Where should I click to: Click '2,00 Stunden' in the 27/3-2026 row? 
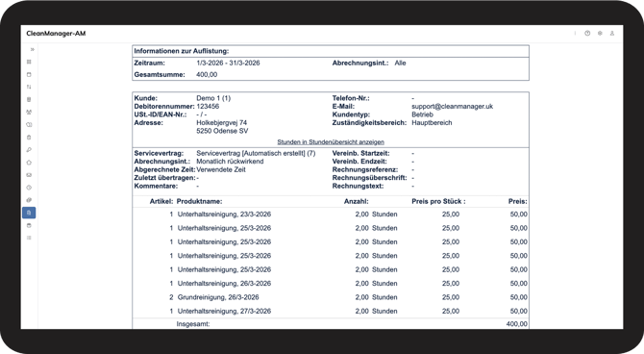376,312
